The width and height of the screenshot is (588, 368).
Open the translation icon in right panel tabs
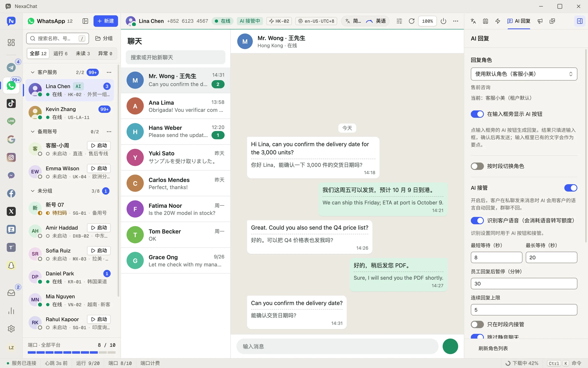473,21
